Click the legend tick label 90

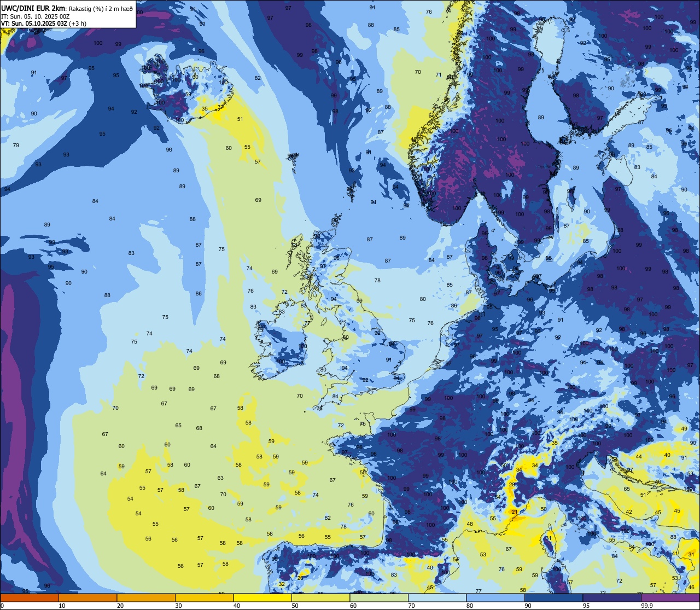(528, 606)
